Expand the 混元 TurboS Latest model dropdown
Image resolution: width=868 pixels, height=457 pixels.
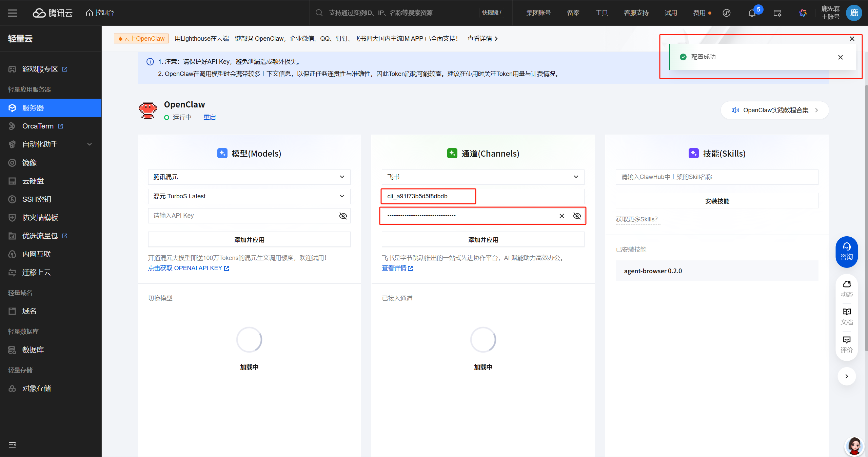(249, 196)
